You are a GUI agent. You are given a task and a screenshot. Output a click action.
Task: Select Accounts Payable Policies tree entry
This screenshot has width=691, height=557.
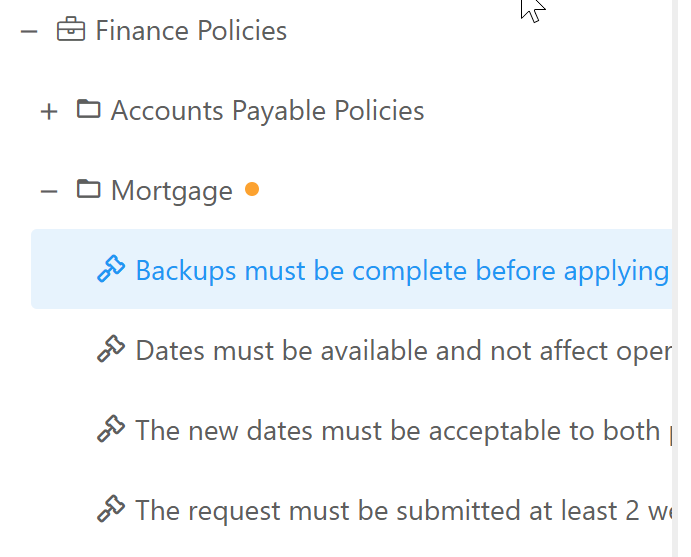point(267,111)
